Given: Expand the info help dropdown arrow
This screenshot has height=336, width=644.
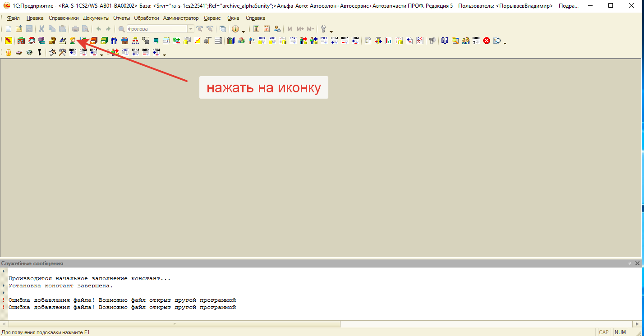Looking at the screenshot, I should click(x=244, y=31).
